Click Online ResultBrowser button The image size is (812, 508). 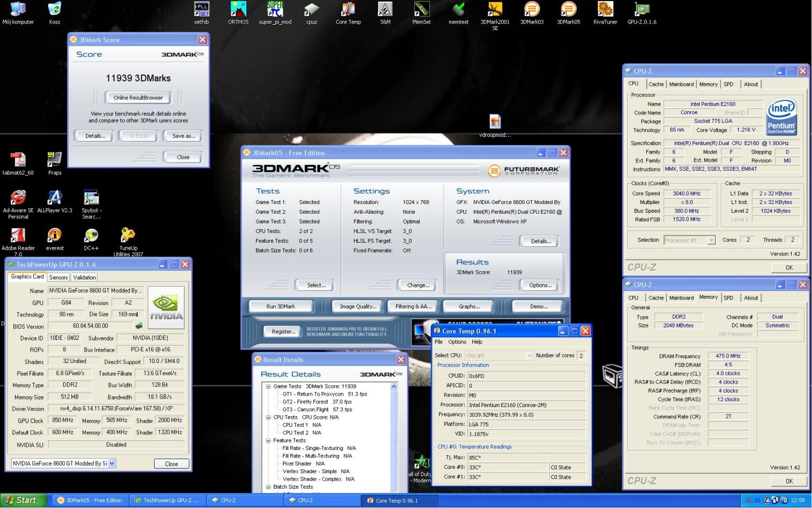tap(138, 98)
